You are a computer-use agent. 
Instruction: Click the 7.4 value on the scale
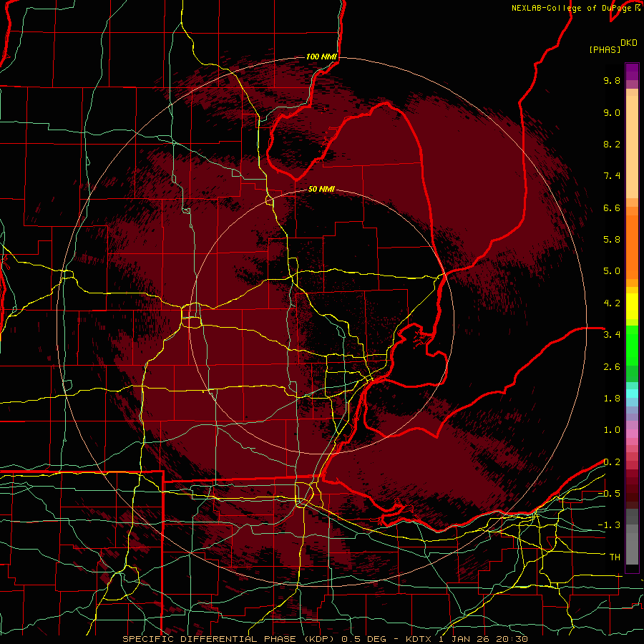coord(612,176)
